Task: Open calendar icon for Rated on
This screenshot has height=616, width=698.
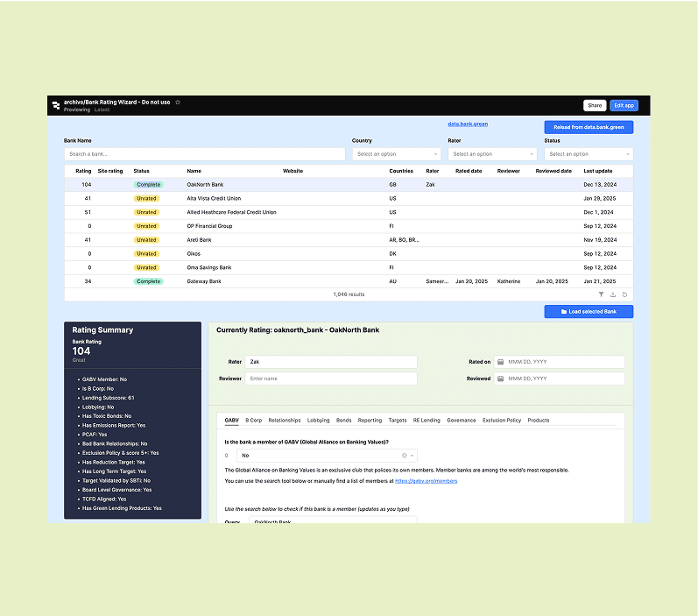Action: [x=500, y=362]
